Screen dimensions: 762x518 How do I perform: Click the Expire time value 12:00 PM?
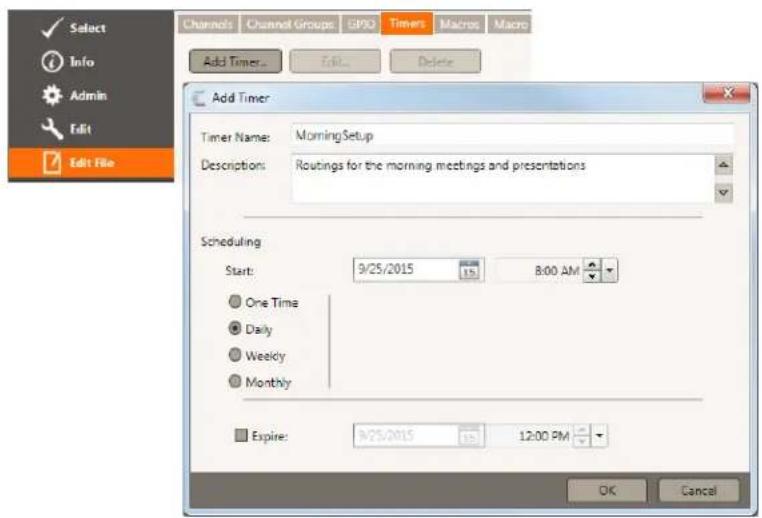[x=544, y=436]
